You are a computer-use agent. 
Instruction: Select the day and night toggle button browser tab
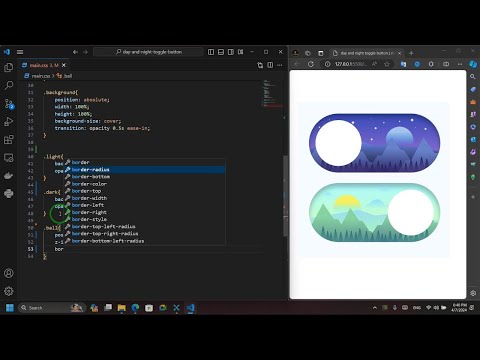click(x=367, y=53)
